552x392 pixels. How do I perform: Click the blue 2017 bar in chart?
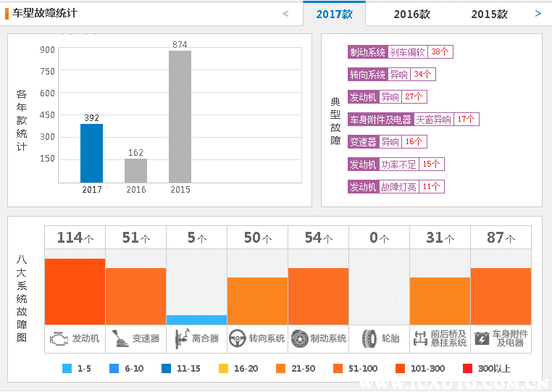coord(91,153)
